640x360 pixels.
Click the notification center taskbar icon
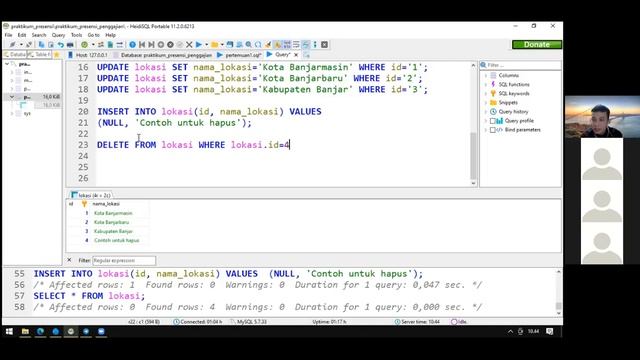pyautogui.click(x=549, y=331)
